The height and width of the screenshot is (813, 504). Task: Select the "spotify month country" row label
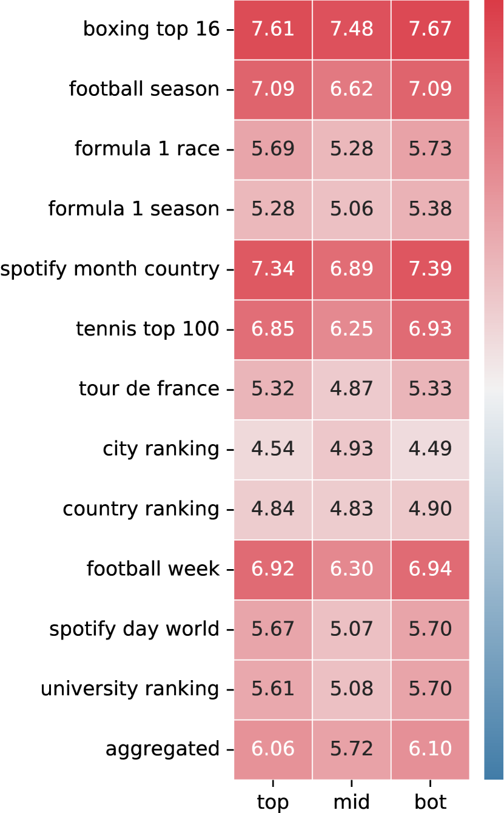[x=110, y=269]
